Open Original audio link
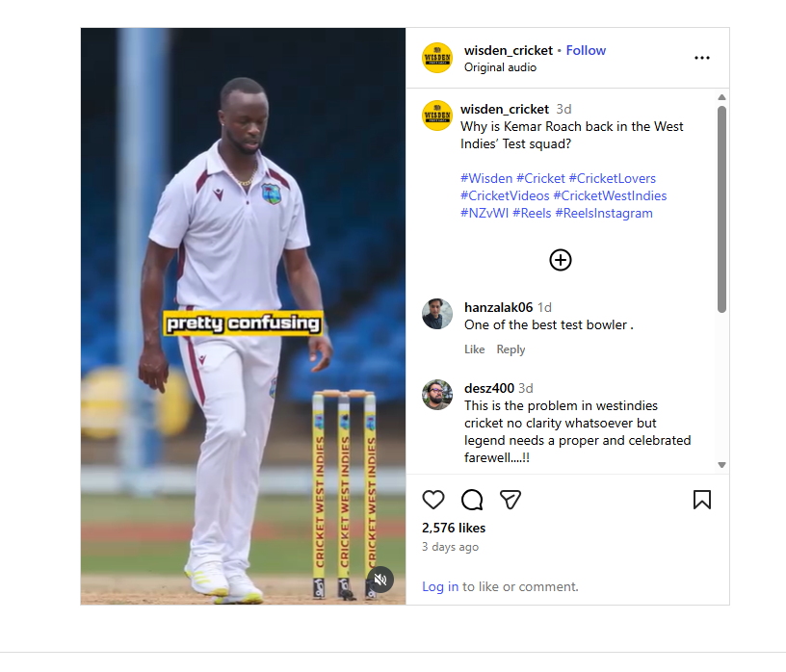The height and width of the screenshot is (672, 786). coord(500,67)
